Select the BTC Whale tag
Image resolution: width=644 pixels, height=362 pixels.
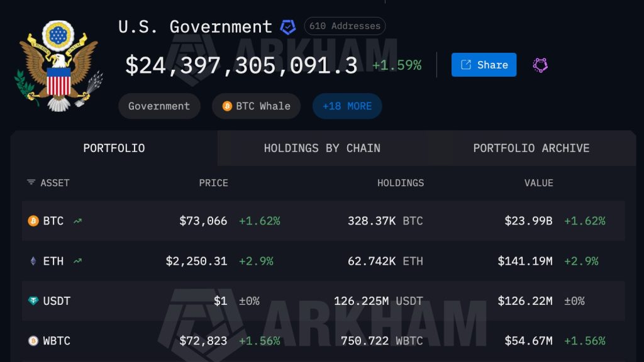click(x=256, y=106)
